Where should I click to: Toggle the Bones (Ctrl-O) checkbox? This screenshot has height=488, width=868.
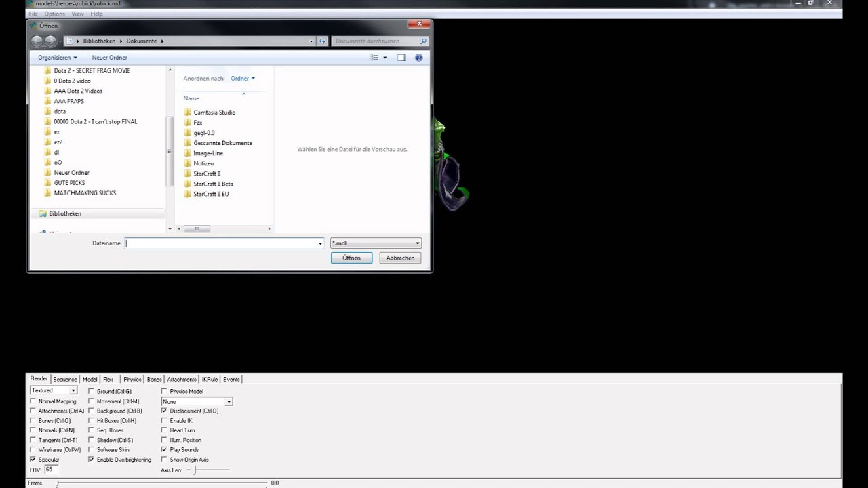pyautogui.click(x=33, y=421)
